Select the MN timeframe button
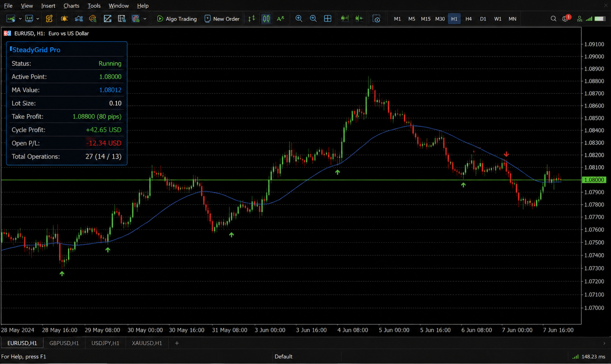This screenshot has width=611, height=364. (512, 19)
